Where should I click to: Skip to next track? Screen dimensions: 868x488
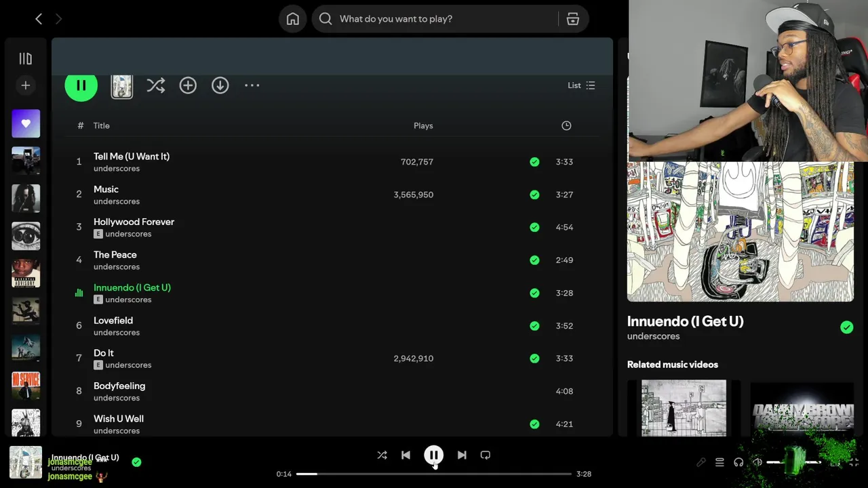462,455
